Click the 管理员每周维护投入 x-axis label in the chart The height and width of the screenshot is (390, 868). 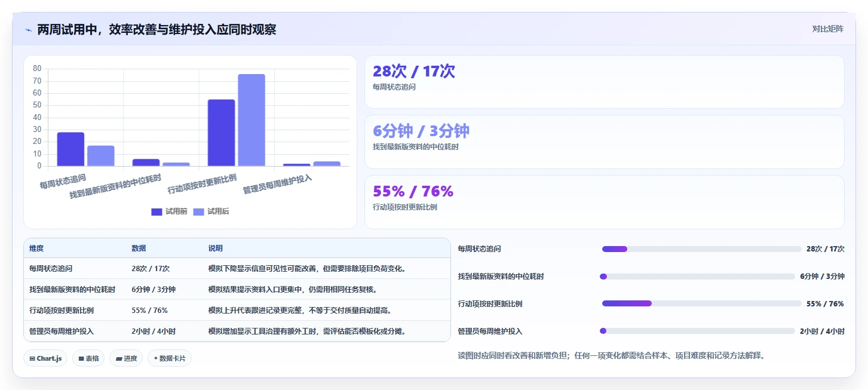[278, 184]
